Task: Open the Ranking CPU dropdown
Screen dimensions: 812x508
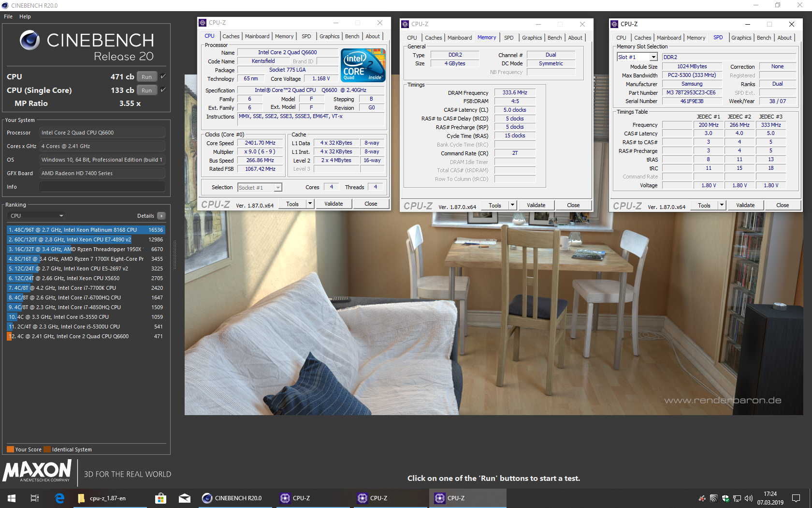Action: [x=37, y=216]
